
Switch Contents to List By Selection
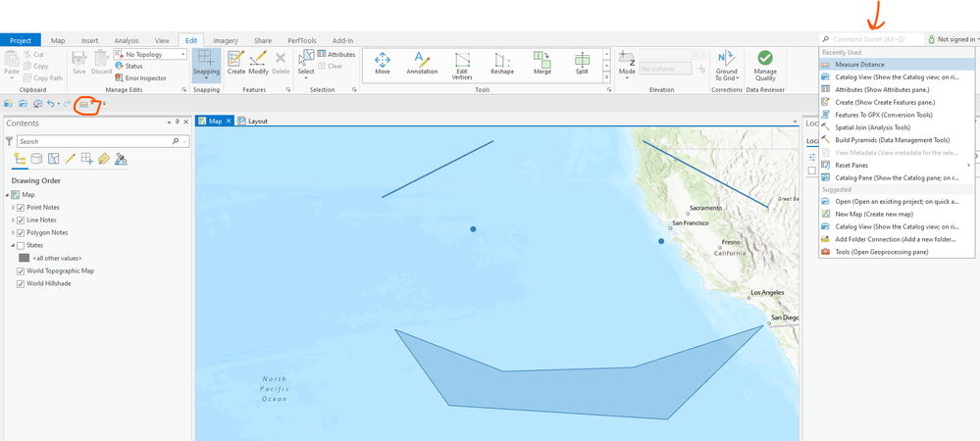(54, 159)
